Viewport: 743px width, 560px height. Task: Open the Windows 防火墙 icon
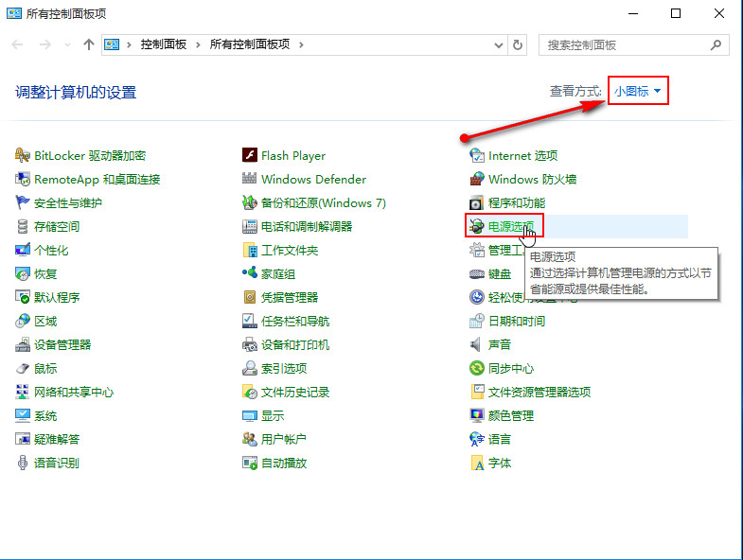(477, 179)
